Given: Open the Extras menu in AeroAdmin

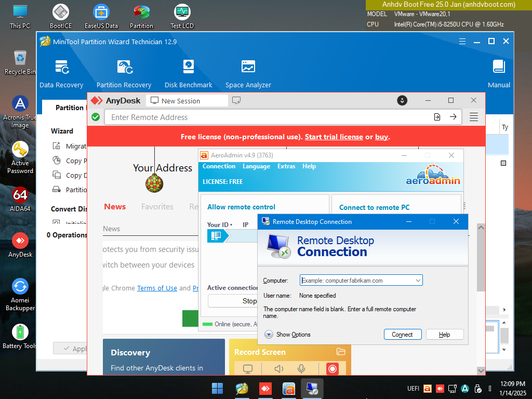Looking at the screenshot, I should pos(286,166).
